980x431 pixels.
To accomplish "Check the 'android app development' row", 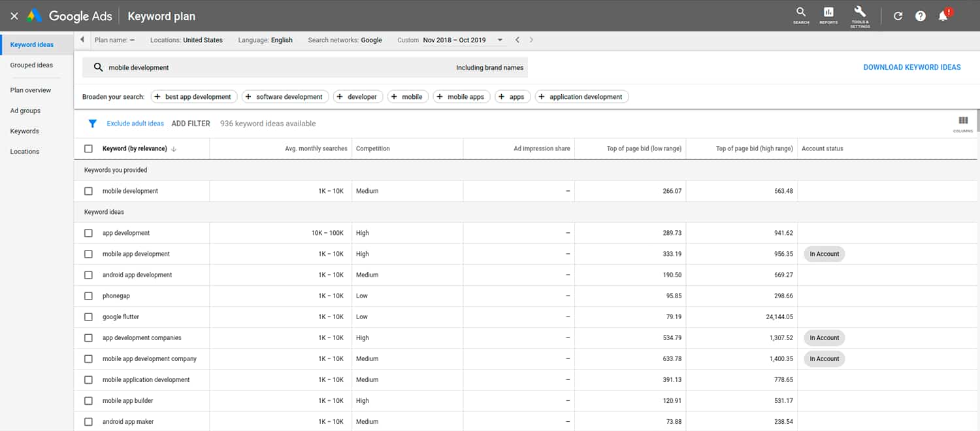I will pyautogui.click(x=88, y=275).
